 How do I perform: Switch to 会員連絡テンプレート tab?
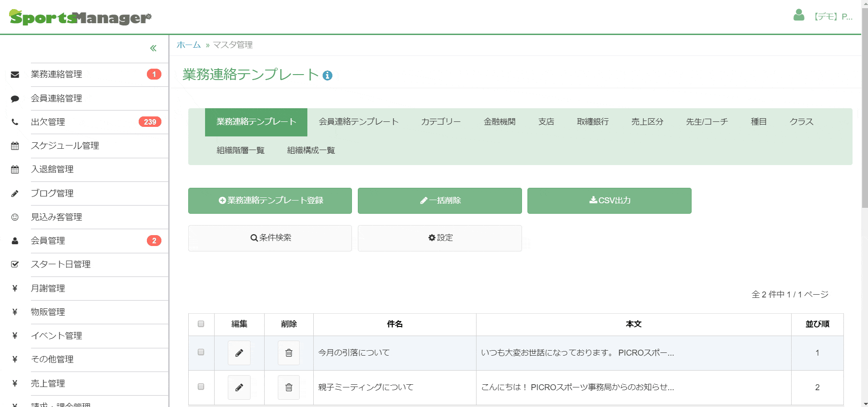359,122
